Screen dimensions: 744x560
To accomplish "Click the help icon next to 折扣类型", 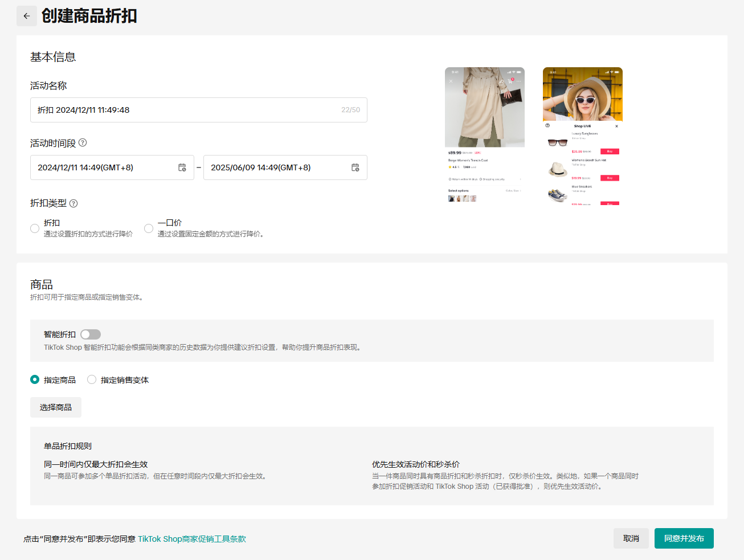I will pyautogui.click(x=73, y=203).
